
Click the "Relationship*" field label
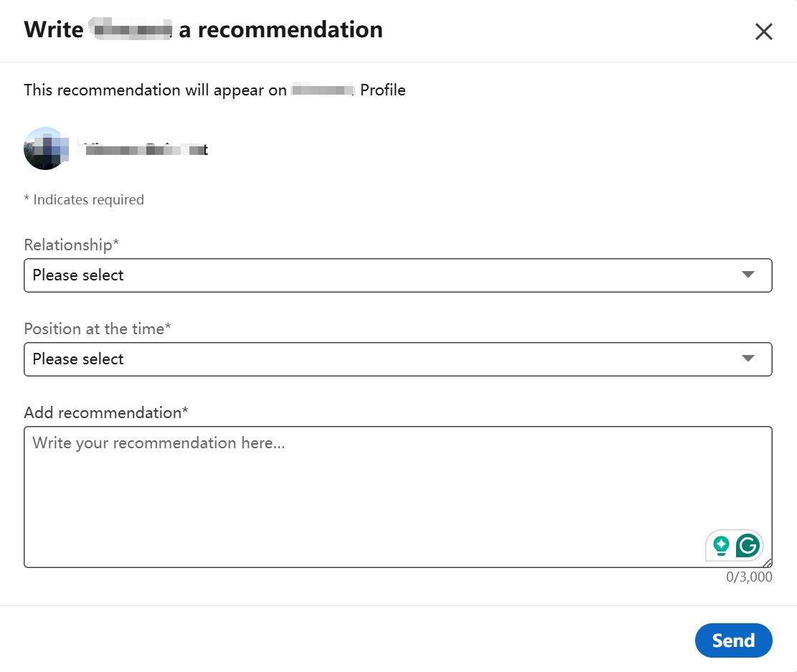pos(70,245)
